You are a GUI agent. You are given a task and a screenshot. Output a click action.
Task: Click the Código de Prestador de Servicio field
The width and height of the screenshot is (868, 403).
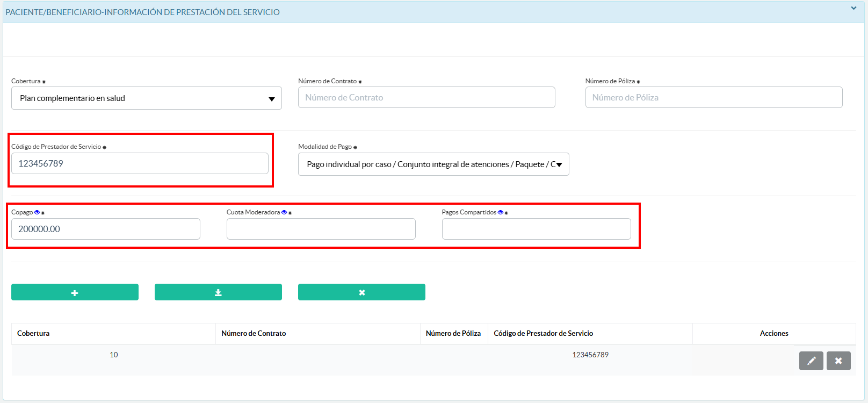[x=140, y=163]
